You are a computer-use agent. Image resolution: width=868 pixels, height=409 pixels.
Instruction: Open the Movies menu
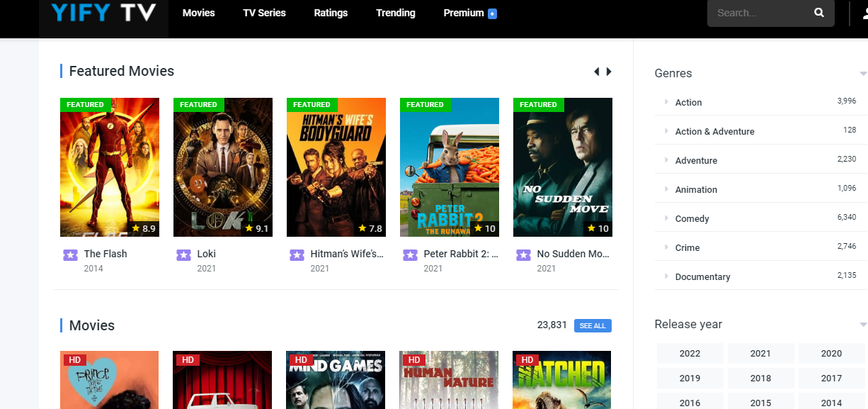click(198, 13)
